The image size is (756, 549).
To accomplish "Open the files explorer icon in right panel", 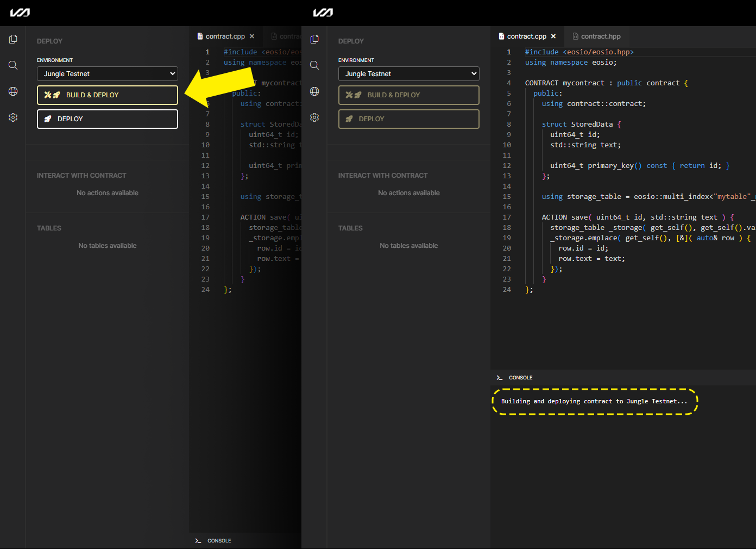I will (x=314, y=39).
